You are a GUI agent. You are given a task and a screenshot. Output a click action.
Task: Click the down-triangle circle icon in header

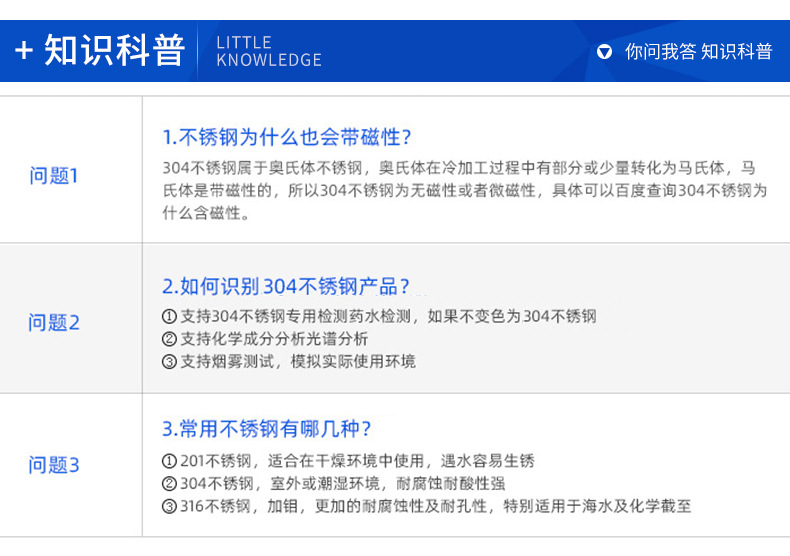(x=604, y=51)
